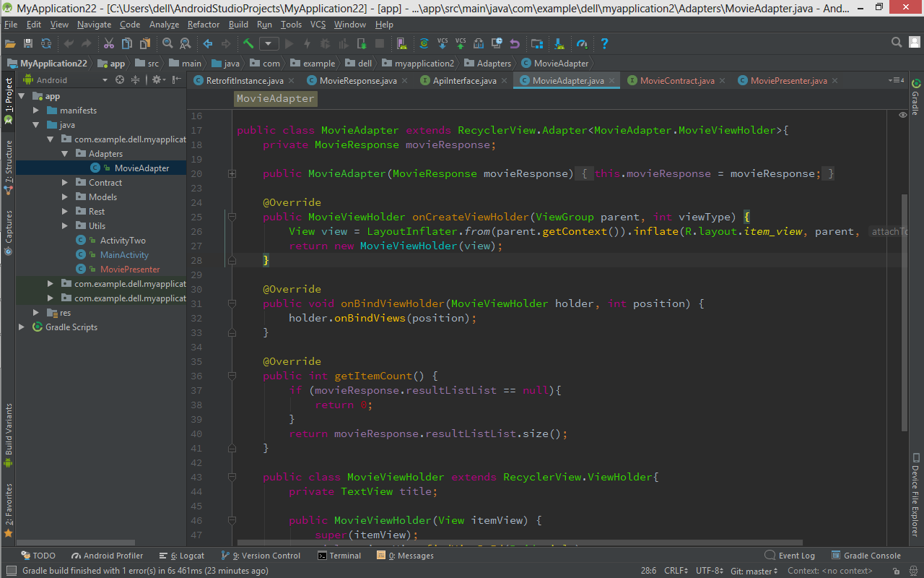Commit changes with the VCS up-arrow icon

point(460,43)
